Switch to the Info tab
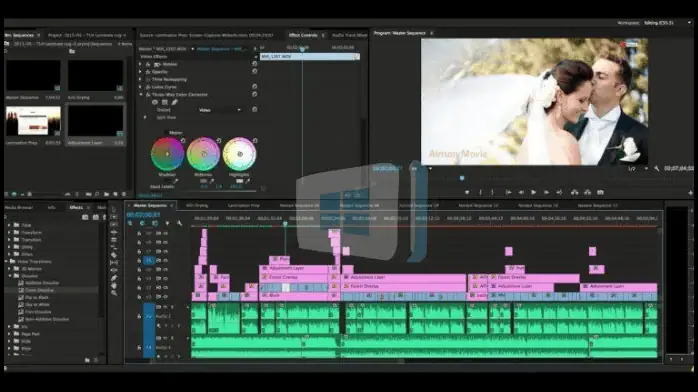This screenshot has width=698, height=392. [x=52, y=207]
